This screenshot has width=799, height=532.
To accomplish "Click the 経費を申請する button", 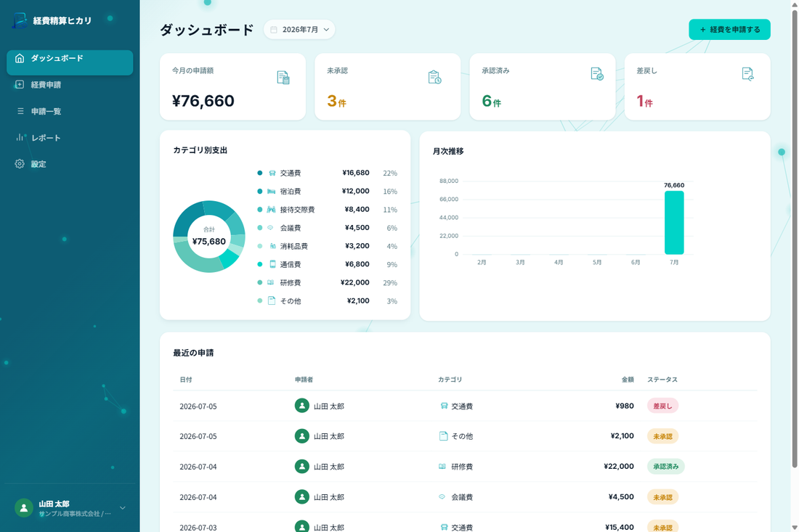I will [x=729, y=30].
